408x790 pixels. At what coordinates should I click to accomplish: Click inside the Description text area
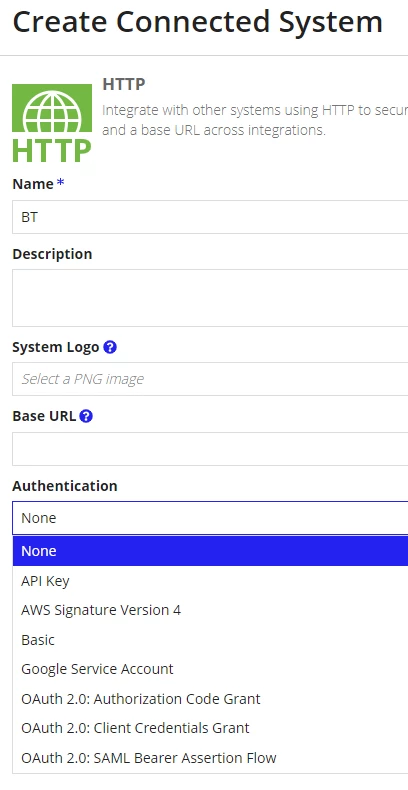[x=210, y=298]
